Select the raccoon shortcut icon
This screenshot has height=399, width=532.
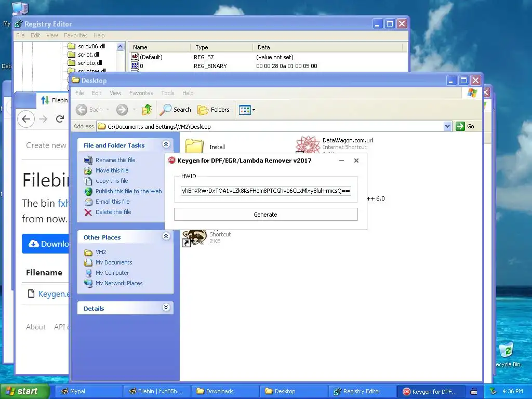194,238
